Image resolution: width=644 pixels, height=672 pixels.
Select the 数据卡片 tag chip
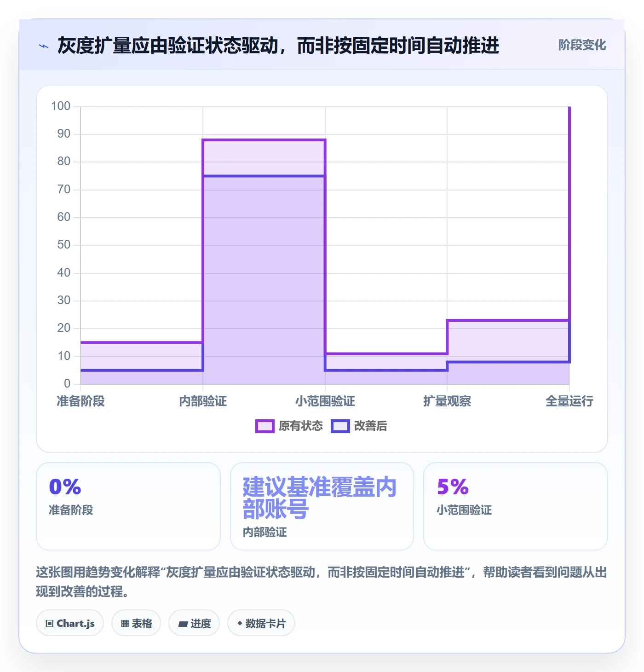click(261, 623)
